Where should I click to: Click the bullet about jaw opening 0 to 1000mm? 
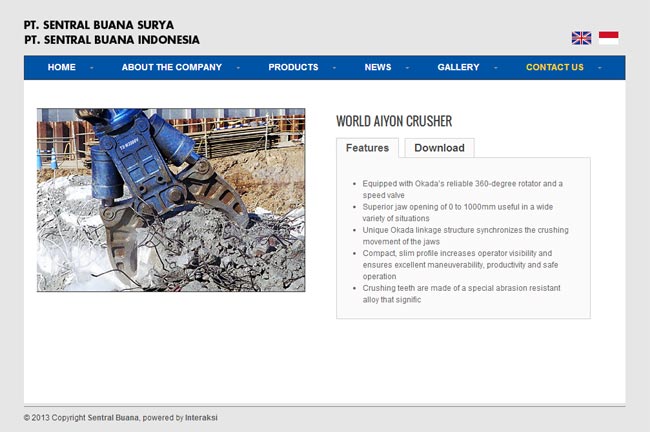tap(458, 212)
